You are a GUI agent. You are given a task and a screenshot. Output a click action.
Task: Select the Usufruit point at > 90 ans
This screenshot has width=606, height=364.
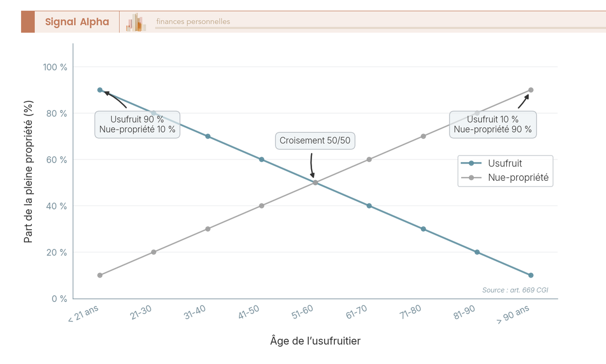click(x=531, y=275)
